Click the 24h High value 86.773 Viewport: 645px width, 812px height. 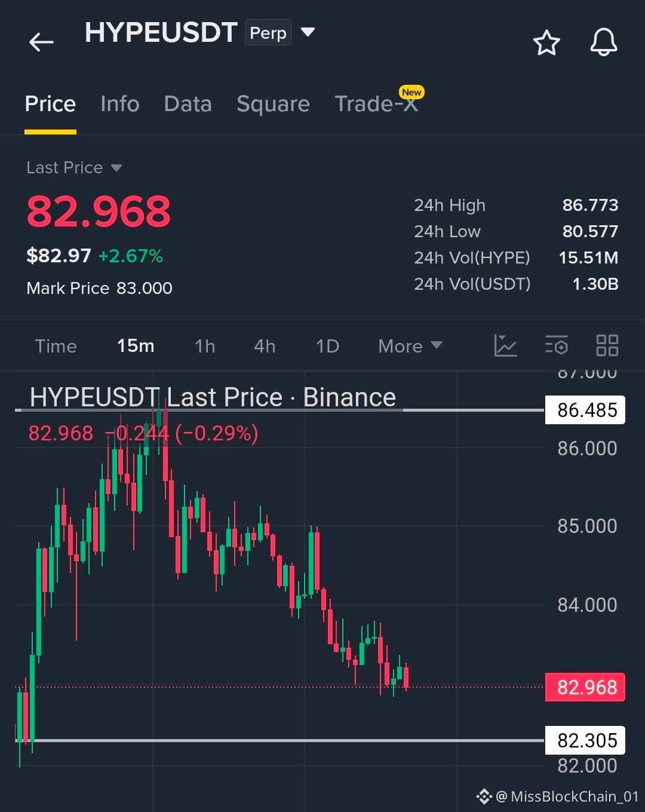590,205
